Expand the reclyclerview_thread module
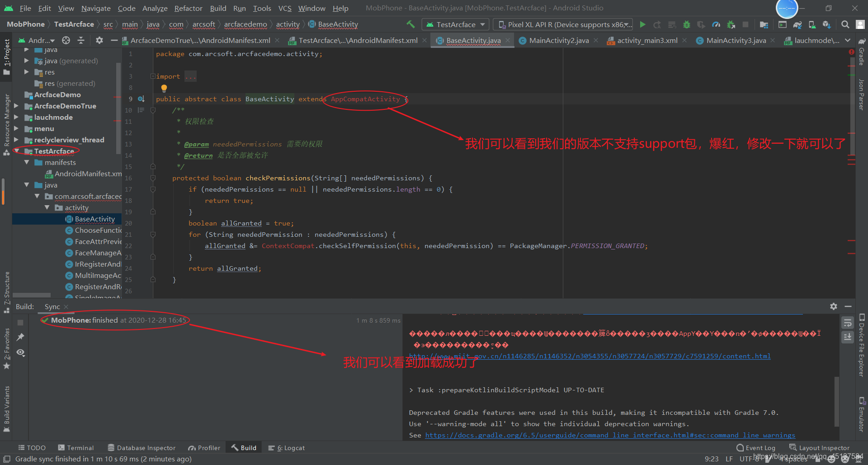The width and height of the screenshot is (868, 465). click(17, 140)
